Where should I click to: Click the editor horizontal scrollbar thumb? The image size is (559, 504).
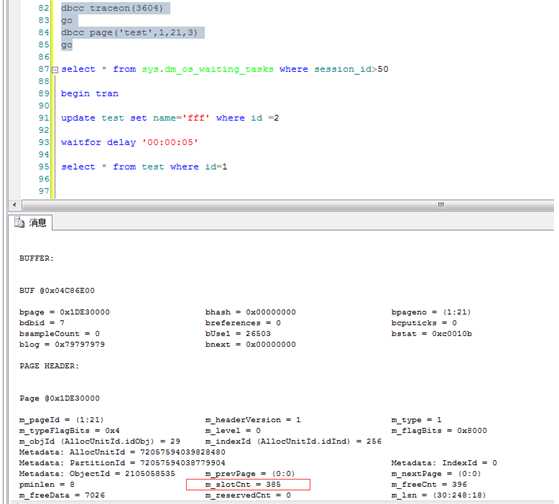click(287, 205)
